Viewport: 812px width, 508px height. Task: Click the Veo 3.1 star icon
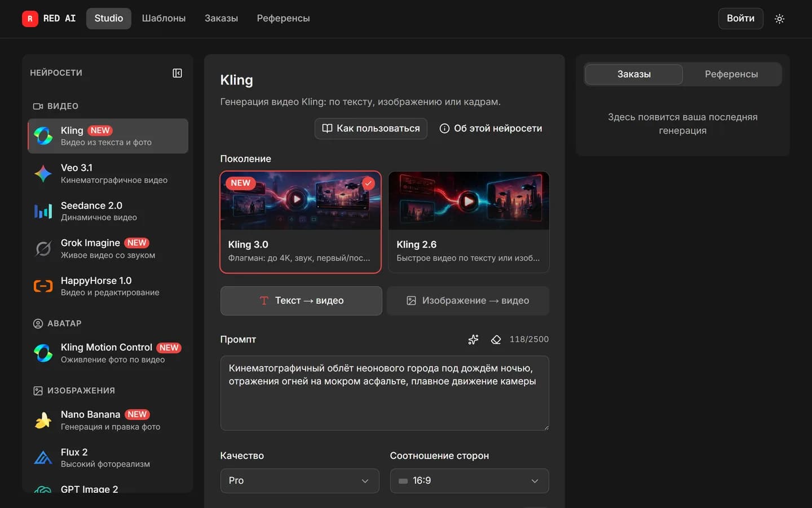(x=43, y=174)
